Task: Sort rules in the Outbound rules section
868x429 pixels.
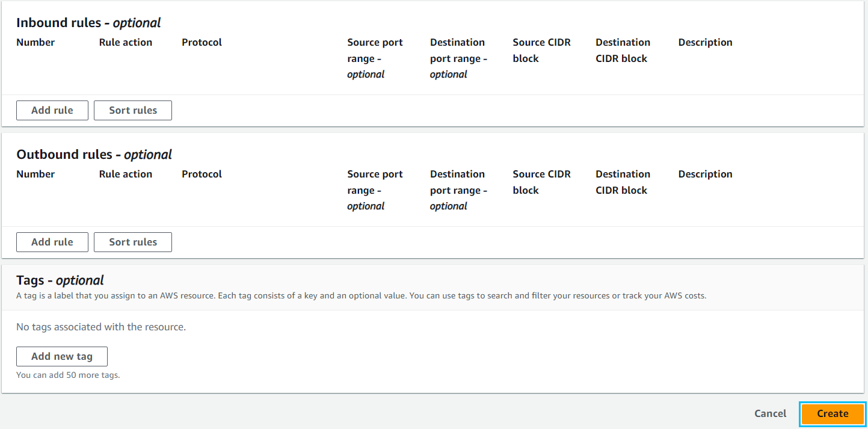Action: click(x=133, y=242)
